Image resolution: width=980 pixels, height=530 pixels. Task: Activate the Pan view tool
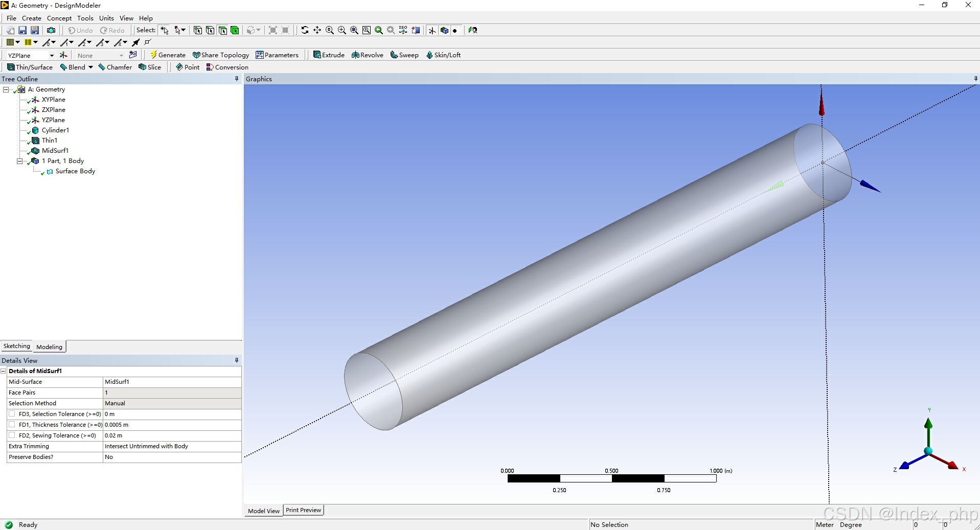click(x=317, y=30)
